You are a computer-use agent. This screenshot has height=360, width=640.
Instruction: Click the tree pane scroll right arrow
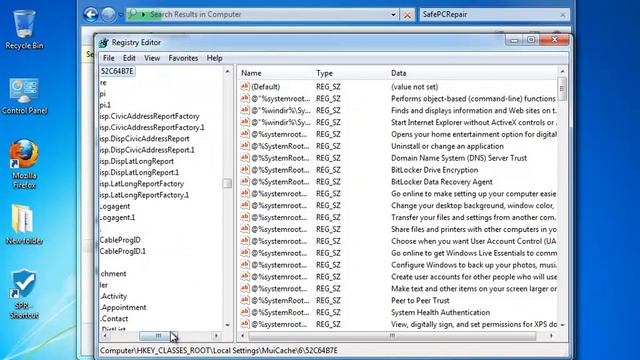pyautogui.click(x=217, y=336)
